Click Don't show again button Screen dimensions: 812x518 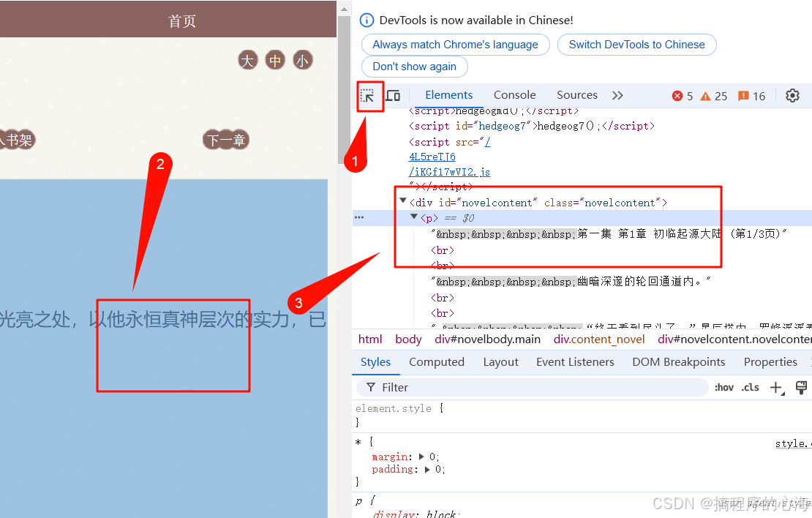click(415, 67)
